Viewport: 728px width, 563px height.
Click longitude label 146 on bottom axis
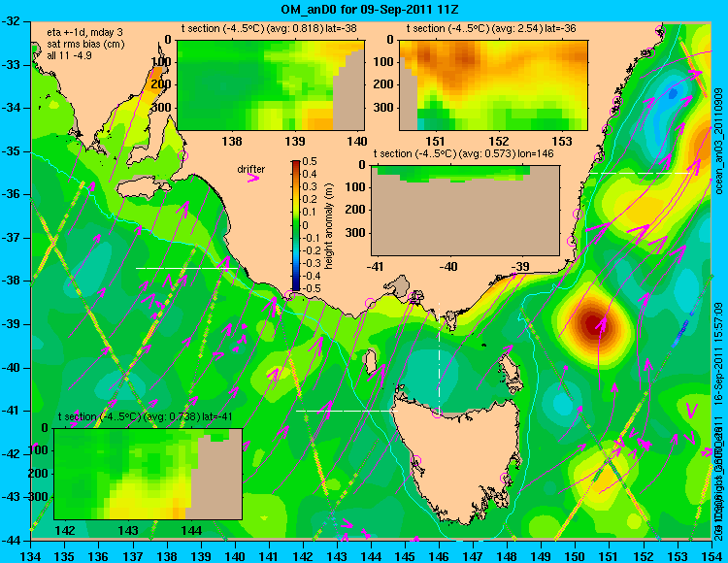tap(439, 556)
